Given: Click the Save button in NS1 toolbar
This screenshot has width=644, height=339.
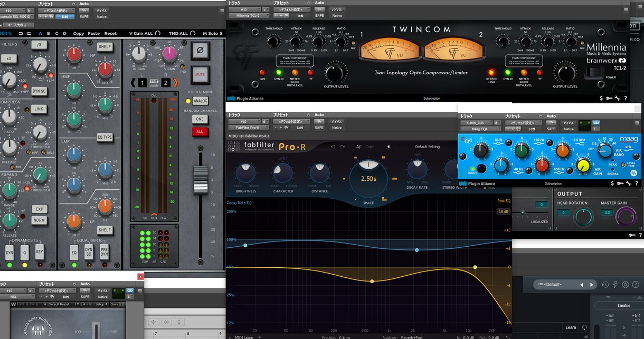Looking at the screenshot, I should (x=115, y=304).
